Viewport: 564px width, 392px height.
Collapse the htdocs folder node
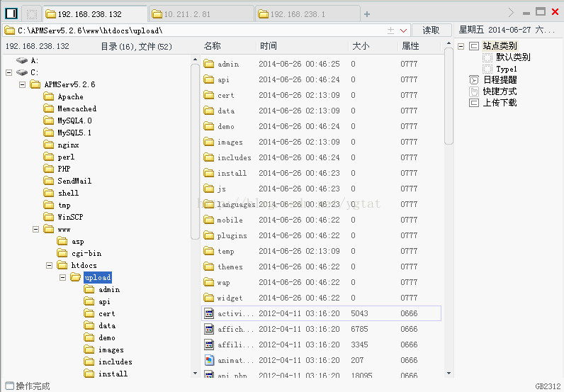coord(50,265)
